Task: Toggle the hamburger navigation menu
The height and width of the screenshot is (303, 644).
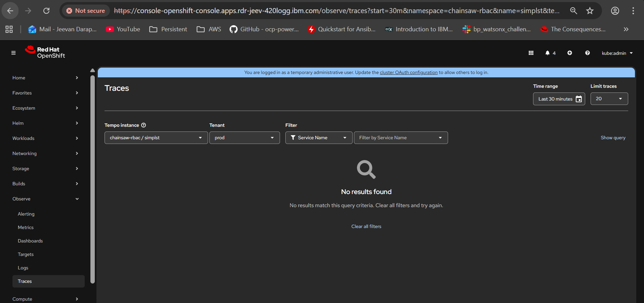Action: (x=13, y=53)
